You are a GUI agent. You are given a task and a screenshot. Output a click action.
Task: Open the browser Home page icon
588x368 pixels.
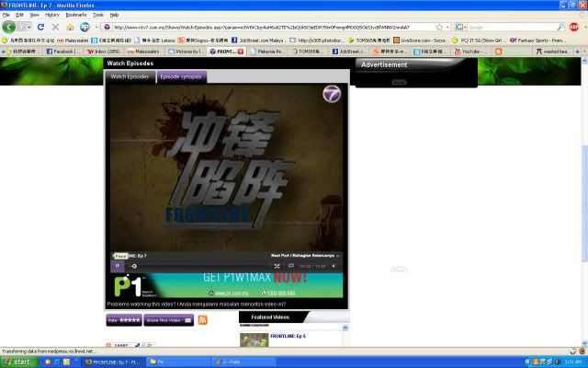(70, 27)
